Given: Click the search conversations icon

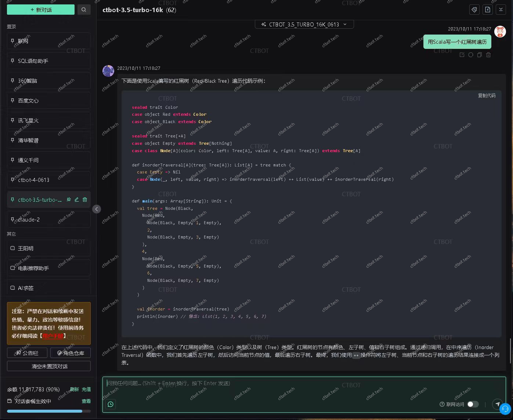Looking at the screenshot, I should tap(84, 10).
